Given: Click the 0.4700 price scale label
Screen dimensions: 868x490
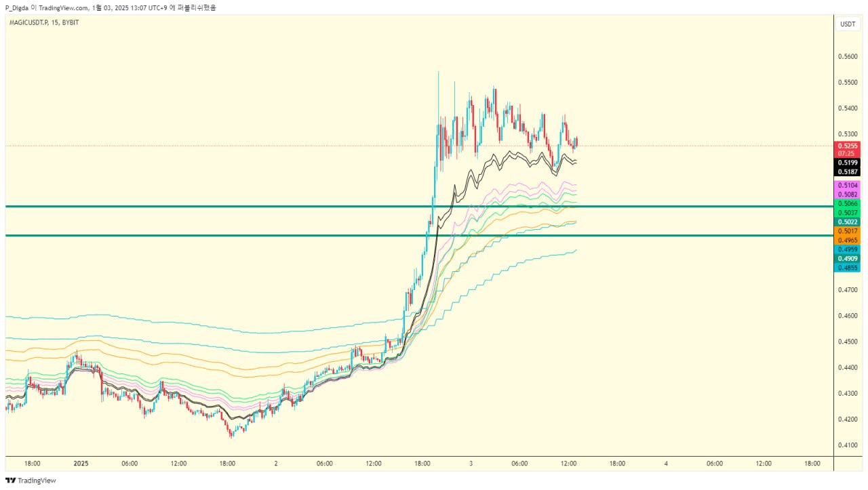Looking at the screenshot, I should coord(848,290).
